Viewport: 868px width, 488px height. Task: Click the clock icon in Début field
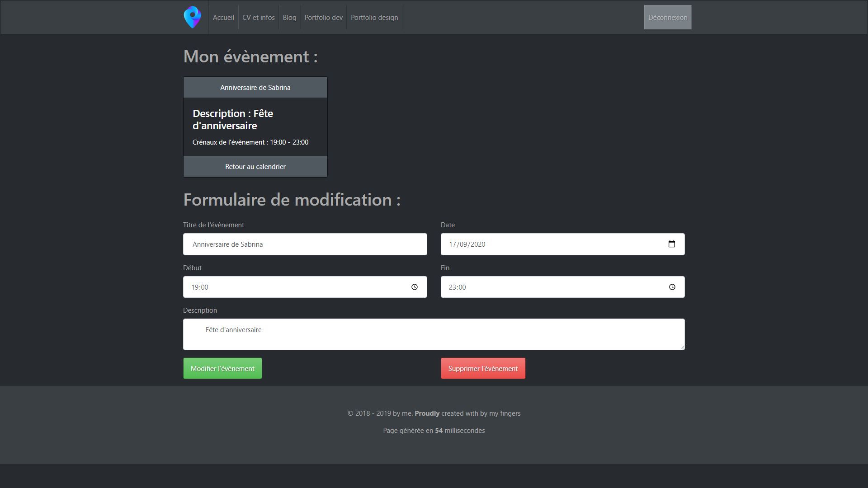coord(415,287)
